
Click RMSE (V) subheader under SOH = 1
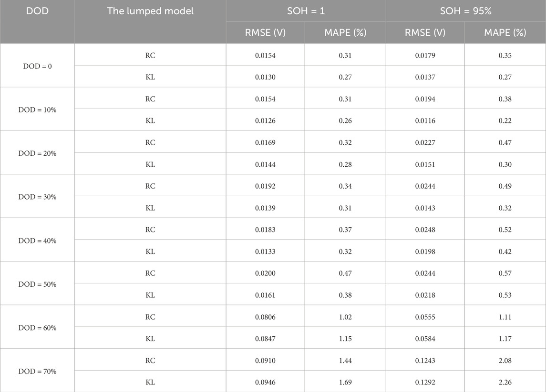click(x=265, y=33)
